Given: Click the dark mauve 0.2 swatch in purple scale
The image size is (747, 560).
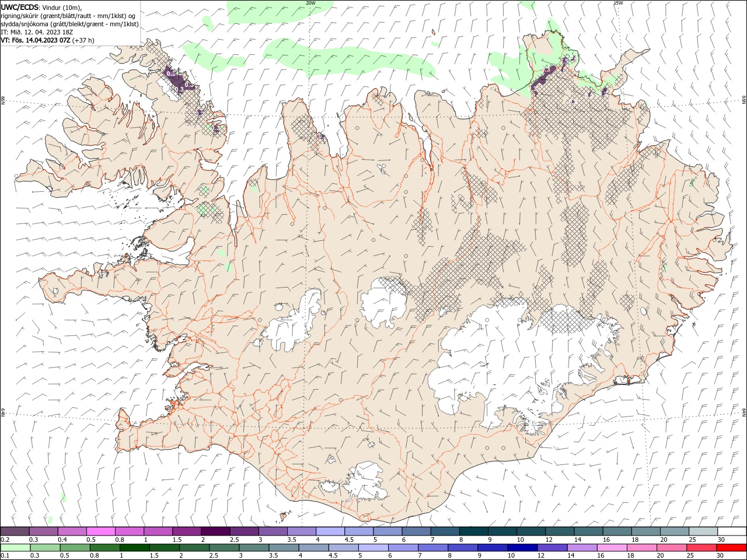Looking at the screenshot, I should 15,531.
